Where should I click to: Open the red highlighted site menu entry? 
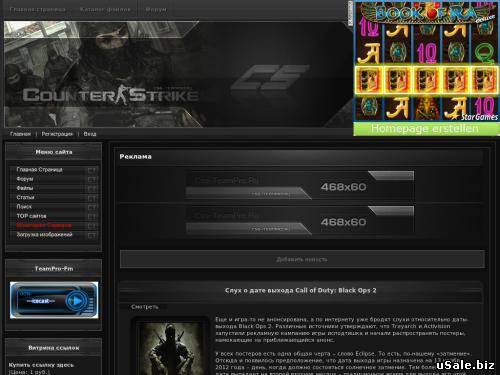tap(44, 225)
